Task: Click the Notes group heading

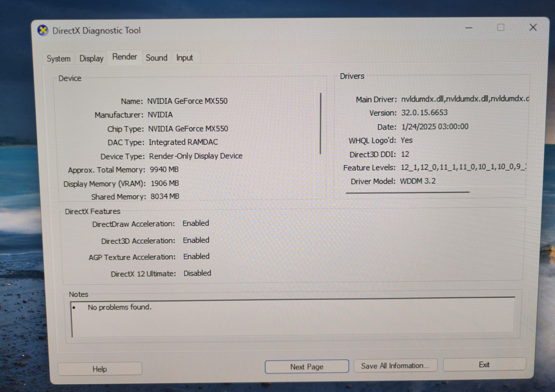Action: [78, 294]
